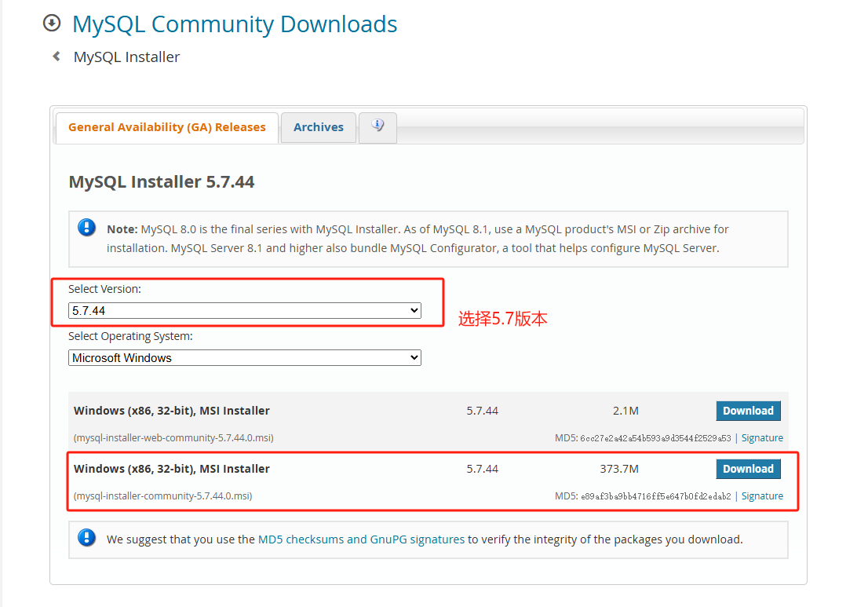
Task: Open the MySQL Community Downloads heading link
Action: (235, 24)
